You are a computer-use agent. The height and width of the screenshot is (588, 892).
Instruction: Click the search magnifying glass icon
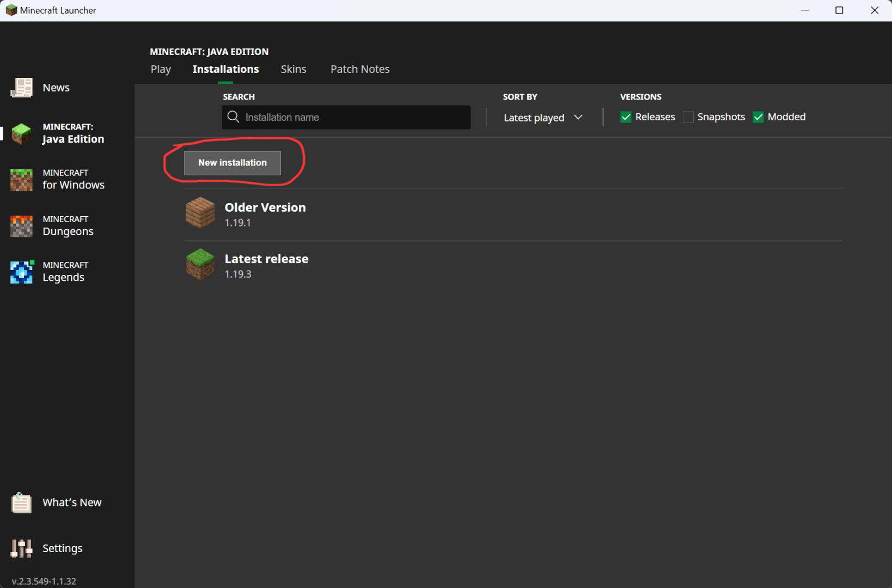[x=233, y=117]
